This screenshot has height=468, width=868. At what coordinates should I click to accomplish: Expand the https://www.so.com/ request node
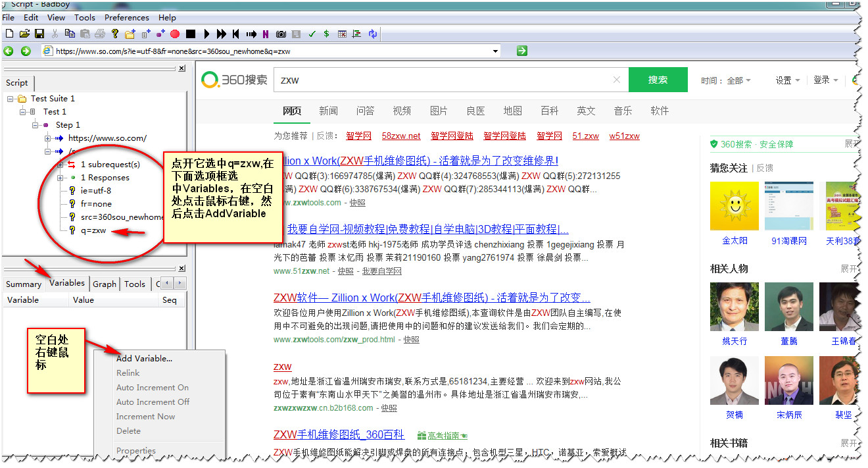[x=48, y=138]
